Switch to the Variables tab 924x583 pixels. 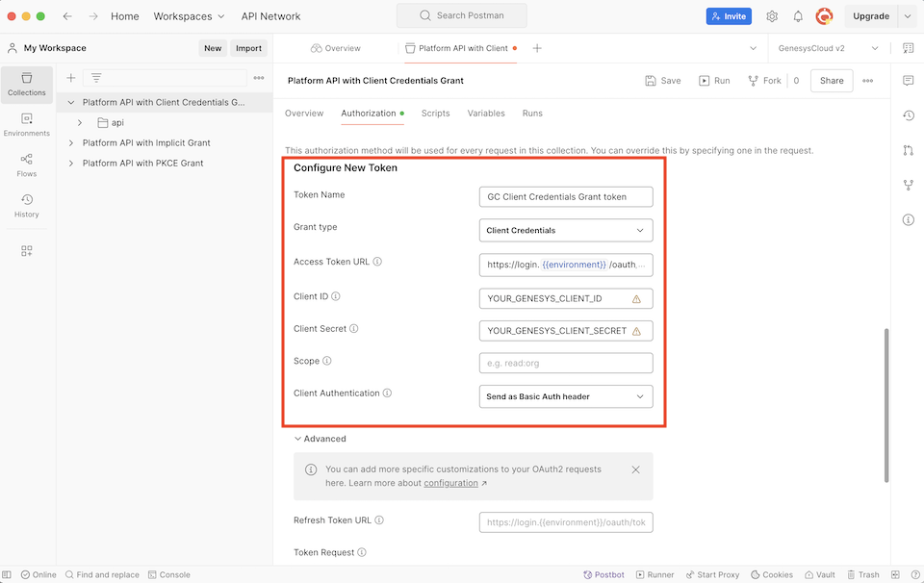pos(486,113)
